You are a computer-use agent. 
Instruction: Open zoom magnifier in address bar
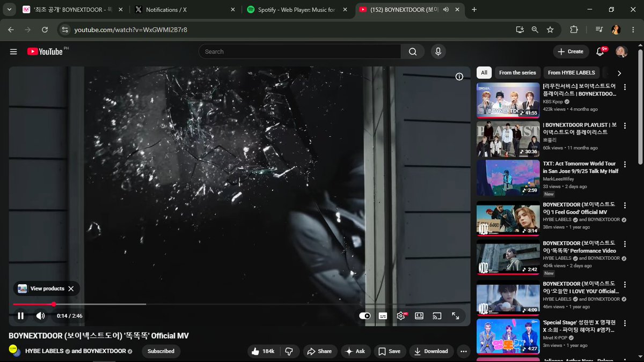pos(535,30)
